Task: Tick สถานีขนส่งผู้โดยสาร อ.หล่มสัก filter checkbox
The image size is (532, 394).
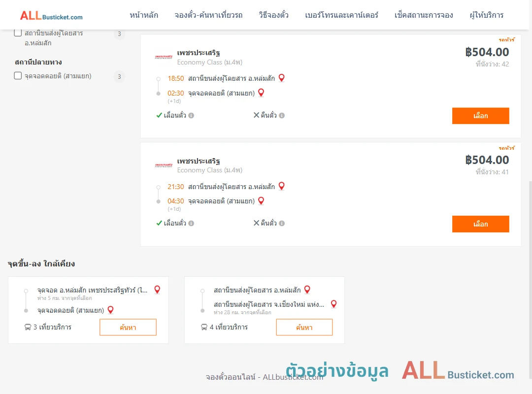Action: (18, 33)
